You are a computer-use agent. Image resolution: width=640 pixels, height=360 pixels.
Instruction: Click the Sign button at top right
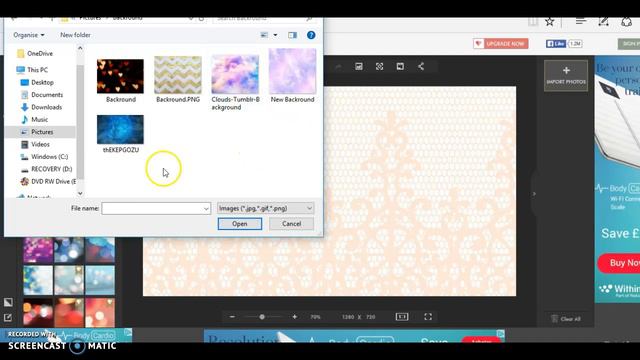(629, 44)
